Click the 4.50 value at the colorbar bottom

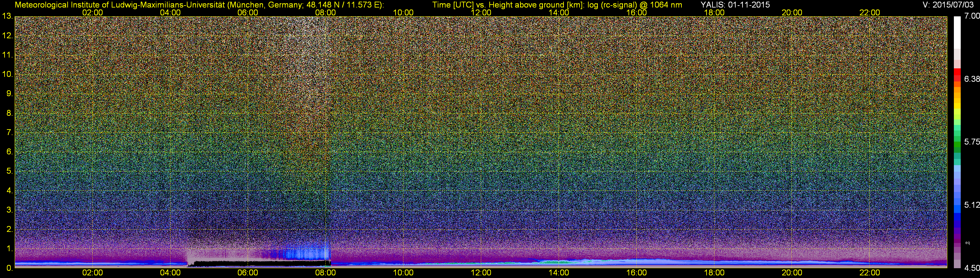tap(972, 268)
